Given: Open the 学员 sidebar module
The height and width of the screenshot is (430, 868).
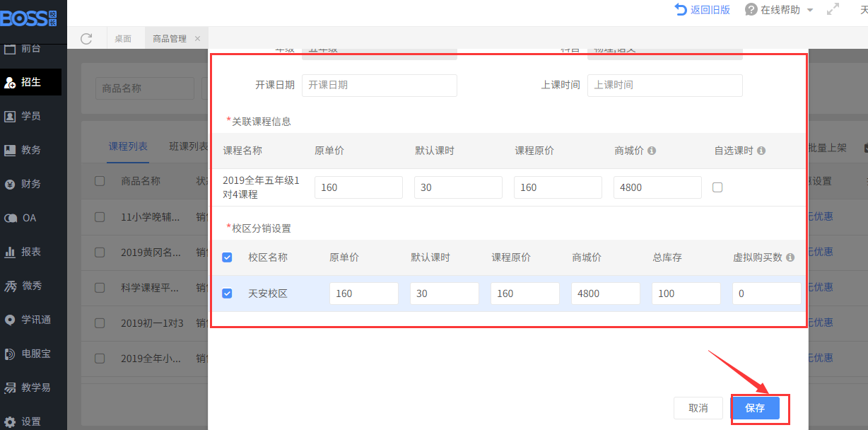Looking at the screenshot, I should pyautogui.click(x=30, y=116).
